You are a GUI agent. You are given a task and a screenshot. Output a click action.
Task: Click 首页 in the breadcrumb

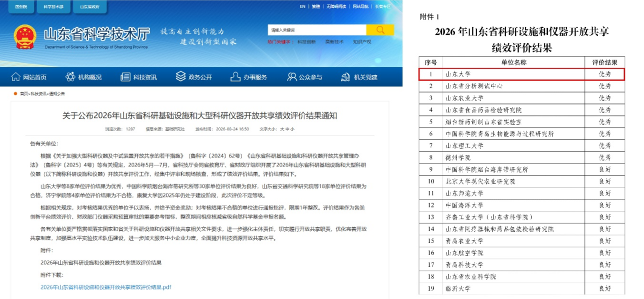point(23,94)
